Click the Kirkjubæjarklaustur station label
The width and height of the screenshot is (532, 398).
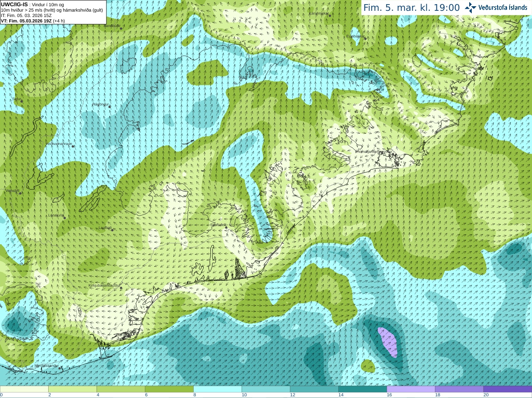pyautogui.click(x=104, y=285)
